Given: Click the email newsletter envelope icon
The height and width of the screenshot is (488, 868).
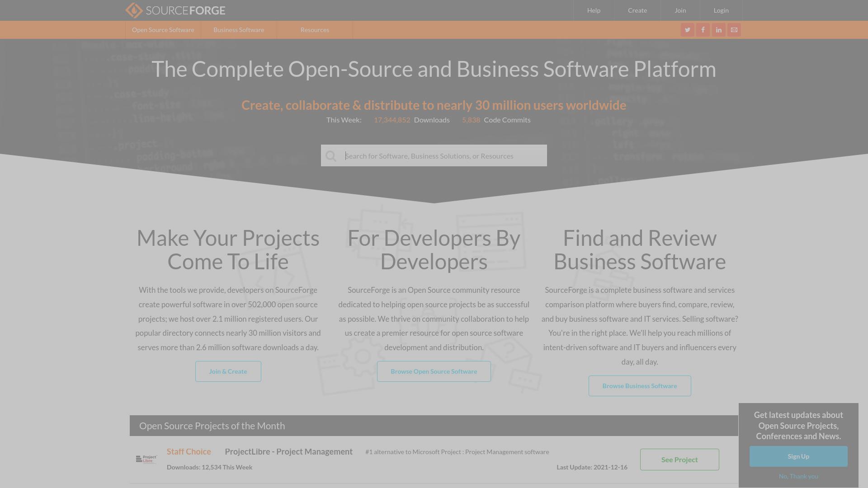Looking at the screenshot, I should [x=734, y=30].
